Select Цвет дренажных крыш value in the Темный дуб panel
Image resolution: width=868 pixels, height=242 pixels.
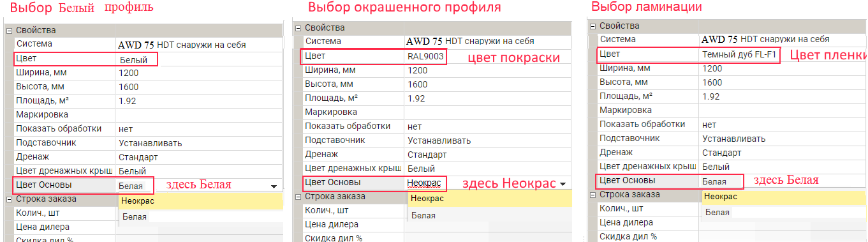point(716,167)
